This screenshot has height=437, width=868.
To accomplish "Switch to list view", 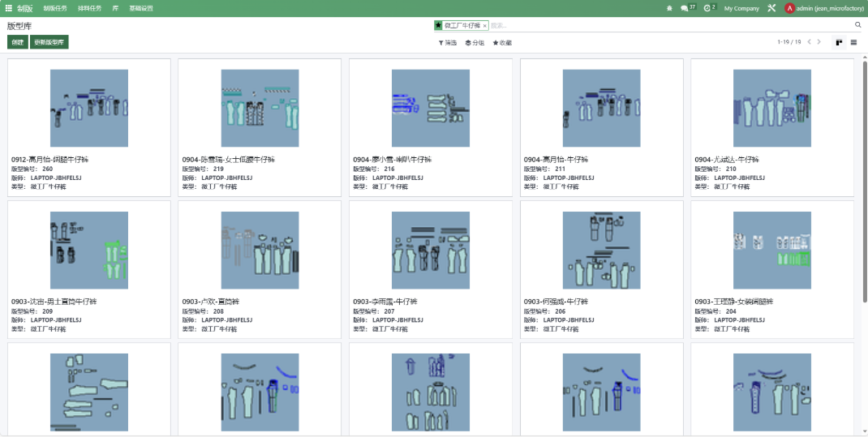I will (853, 42).
